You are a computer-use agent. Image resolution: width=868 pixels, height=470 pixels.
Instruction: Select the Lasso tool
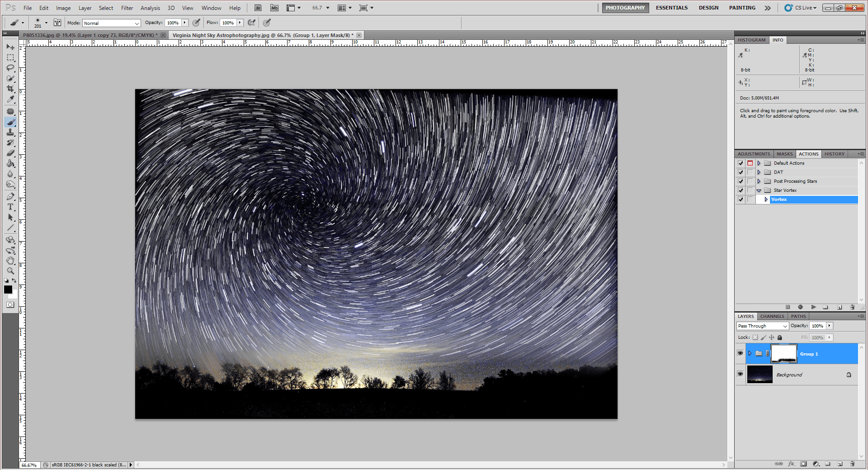pyautogui.click(x=10, y=68)
